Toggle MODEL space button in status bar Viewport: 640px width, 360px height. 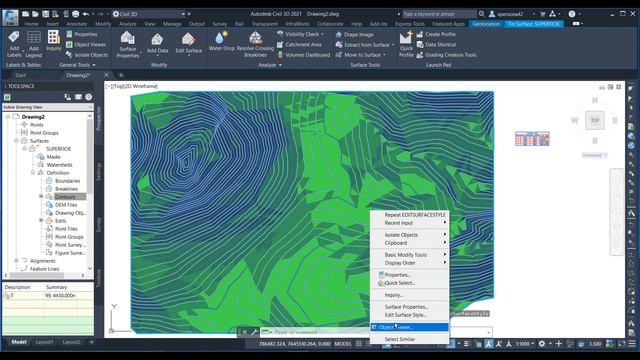click(x=343, y=344)
